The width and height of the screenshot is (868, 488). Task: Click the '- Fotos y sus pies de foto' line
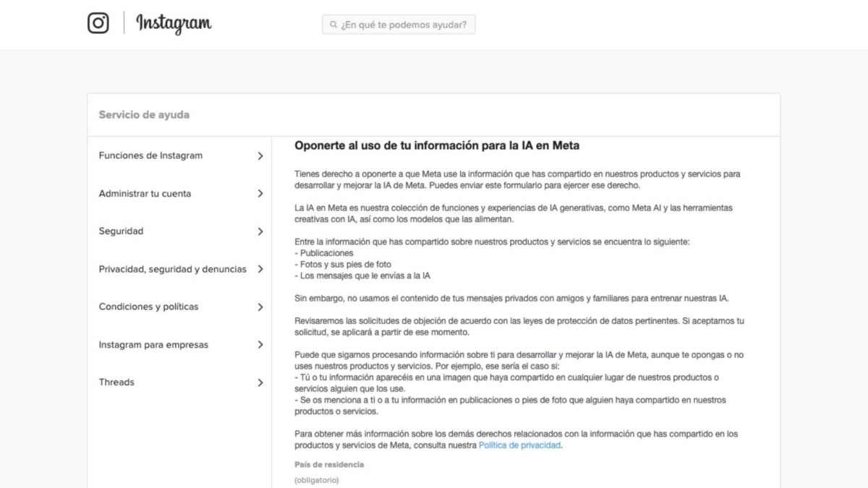coord(343,265)
